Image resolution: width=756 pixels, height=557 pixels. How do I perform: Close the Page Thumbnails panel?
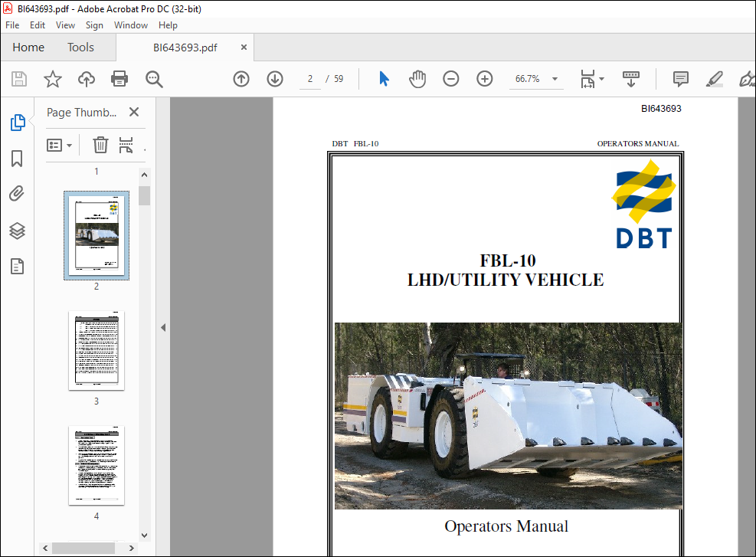pos(134,112)
